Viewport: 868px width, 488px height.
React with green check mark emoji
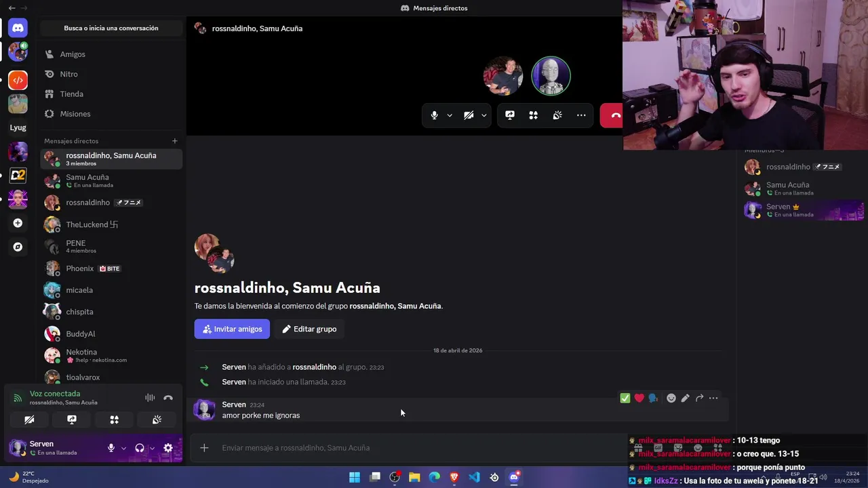pos(625,398)
